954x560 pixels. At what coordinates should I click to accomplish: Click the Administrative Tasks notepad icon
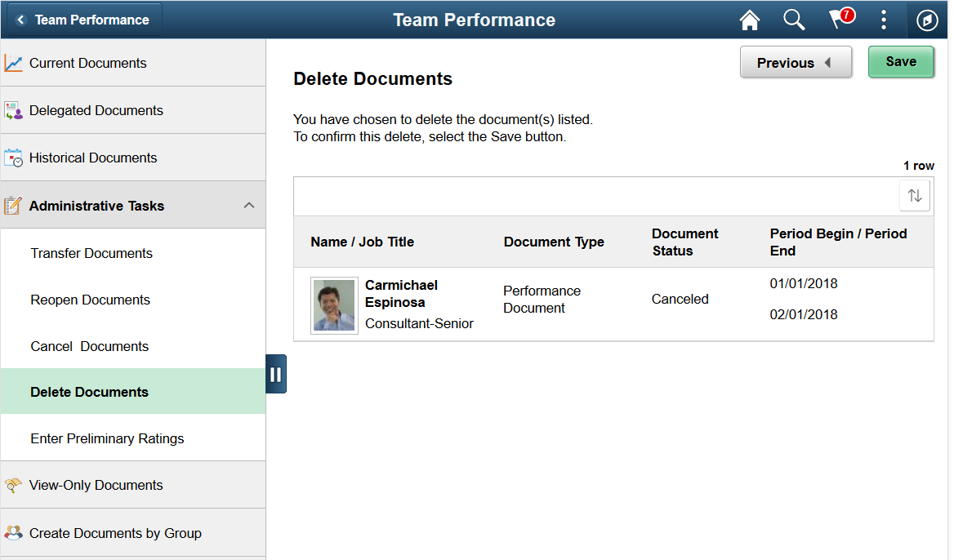(x=13, y=206)
